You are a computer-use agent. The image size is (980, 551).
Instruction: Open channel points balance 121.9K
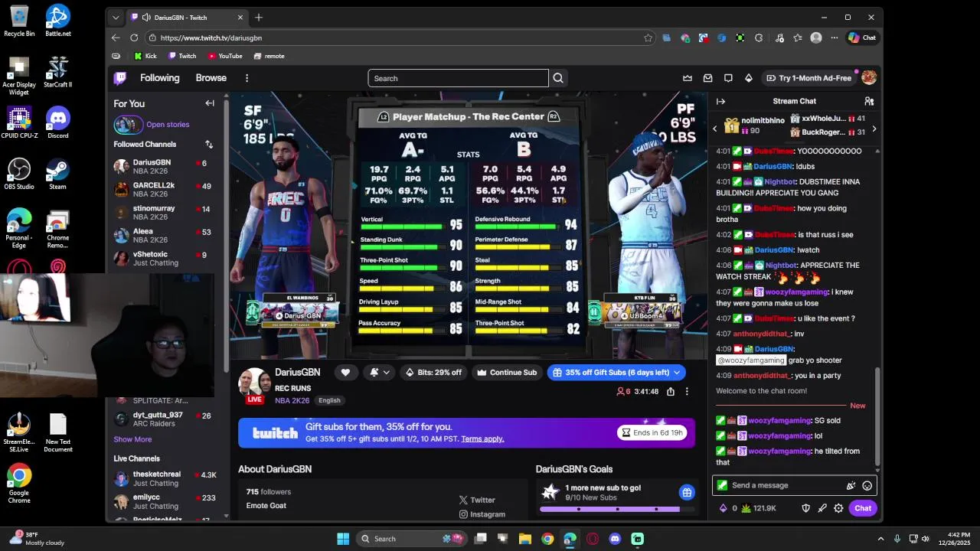(759, 508)
